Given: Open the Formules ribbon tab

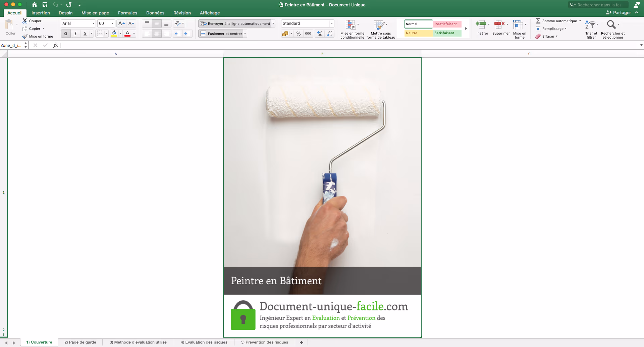Looking at the screenshot, I should point(127,13).
